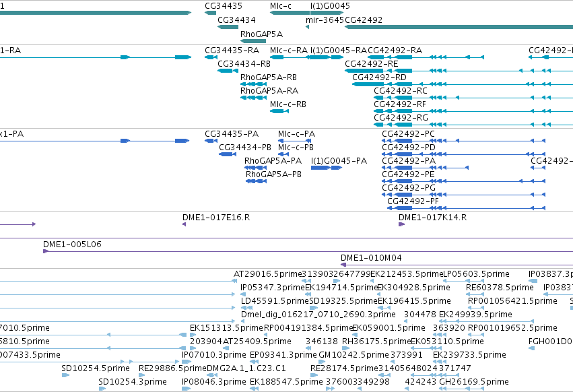This screenshot has height=392, width=573.
Task: Select the SD10254.5prime EST label
Action: tap(96, 368)
